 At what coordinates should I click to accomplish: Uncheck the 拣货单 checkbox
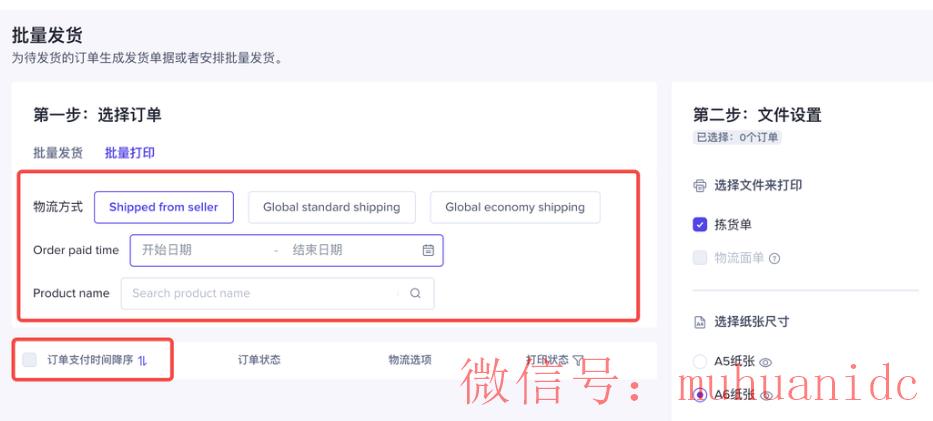pyautogui.click(x=700, y=225)
